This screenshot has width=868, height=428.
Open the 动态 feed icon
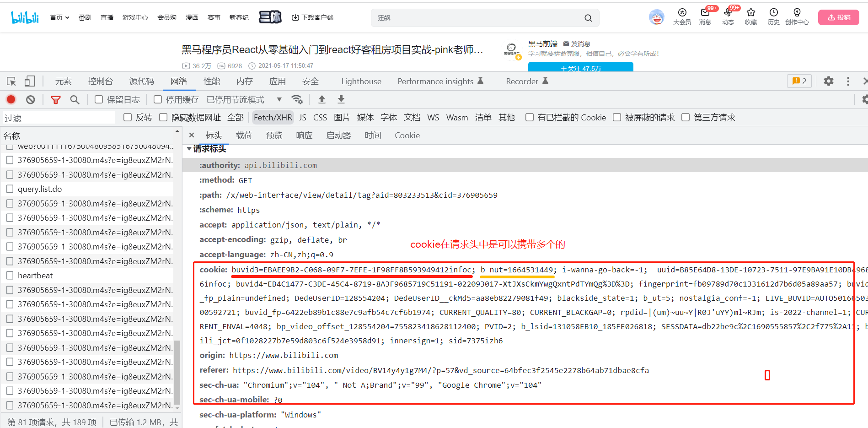728,16
